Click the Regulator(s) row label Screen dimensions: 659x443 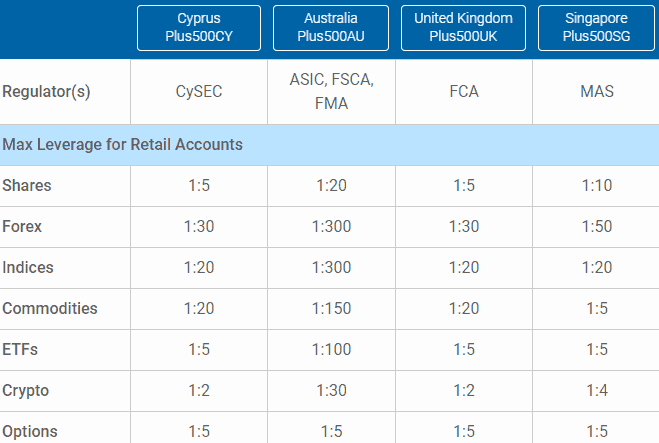click(46, 92)
